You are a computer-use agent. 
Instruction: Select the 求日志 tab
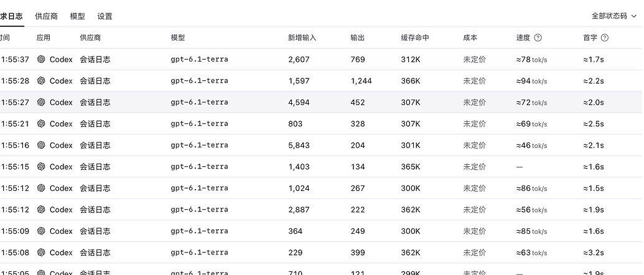11,16
